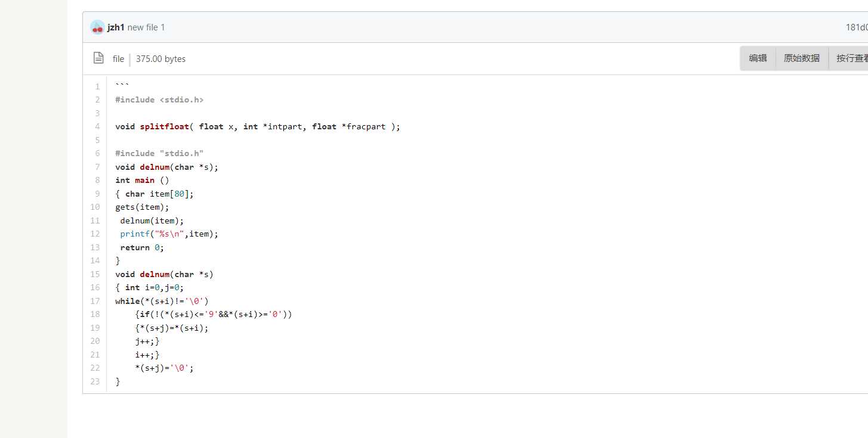Click the 'j++;}' code line
This screenshot has width=868, height=438.
click(x=147, y=341)
